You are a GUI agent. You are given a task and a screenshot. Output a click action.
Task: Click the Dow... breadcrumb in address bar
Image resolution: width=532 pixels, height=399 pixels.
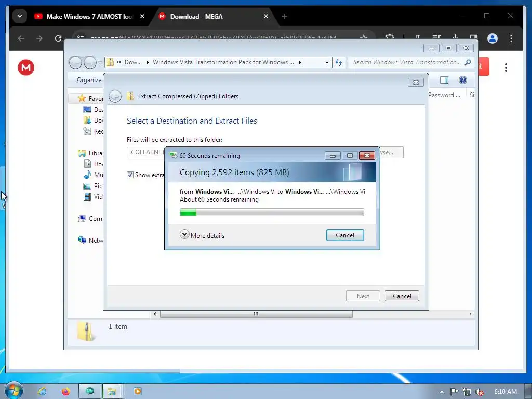(133, 62)
